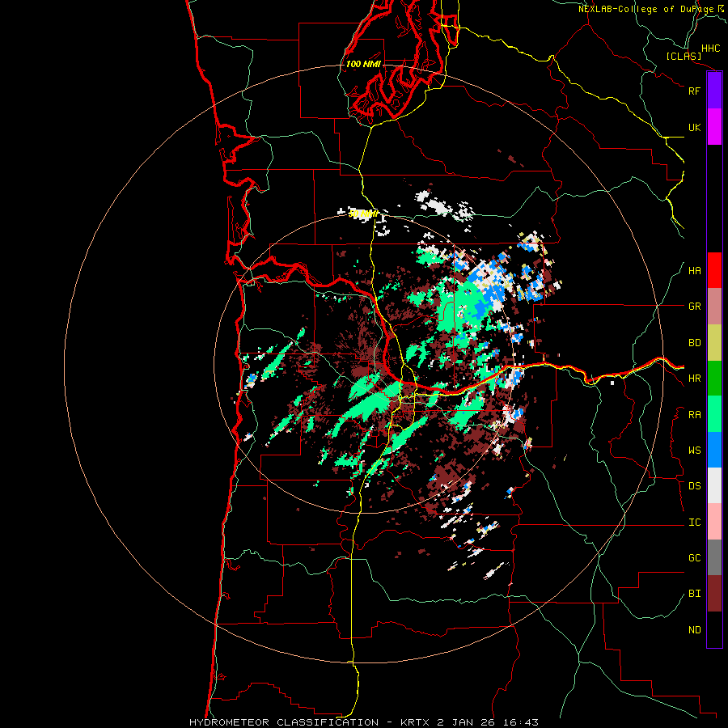Click the UK magenta legend swatch
This screenshot has width=728, height=728.
pos(714,127)
